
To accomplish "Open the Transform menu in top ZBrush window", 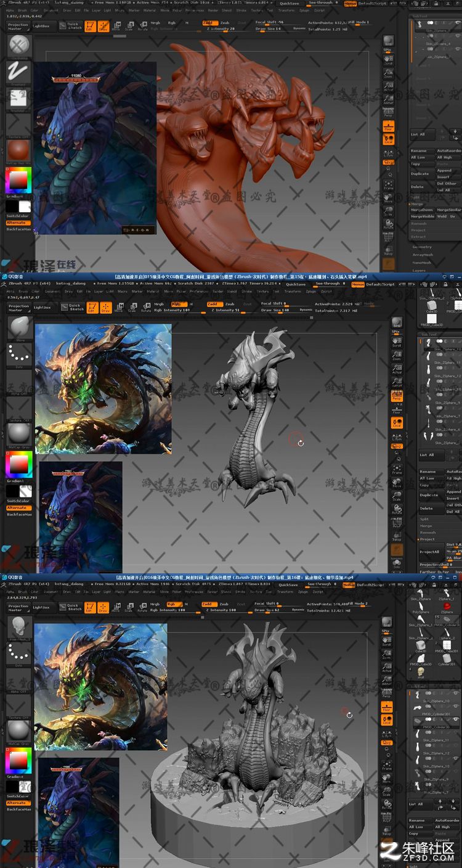I will tap(286, 10).
